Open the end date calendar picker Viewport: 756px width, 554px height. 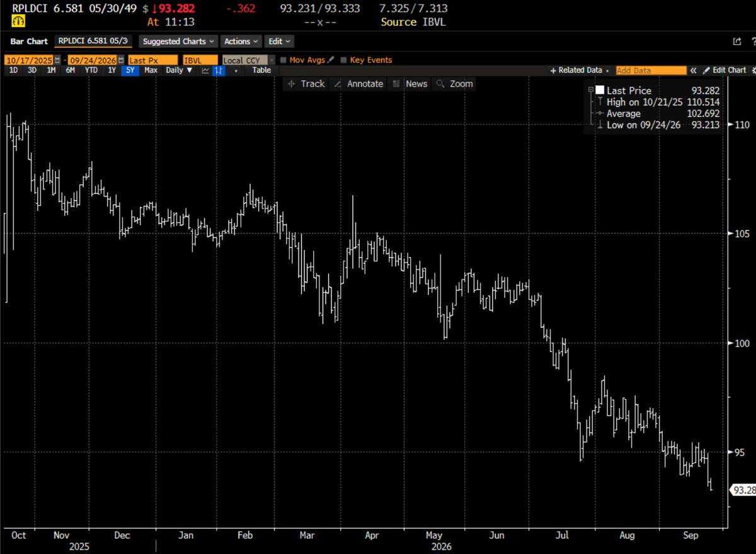[x=121, y=60]
